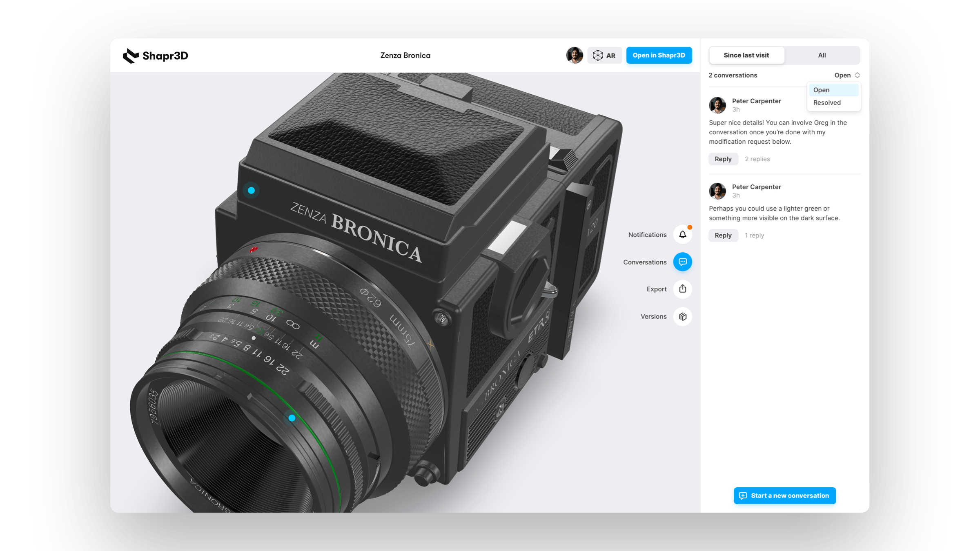This screenshot has height=551, width=980.
Task: Toggle the Open status filter dropdown
Action: click(847, 75)
